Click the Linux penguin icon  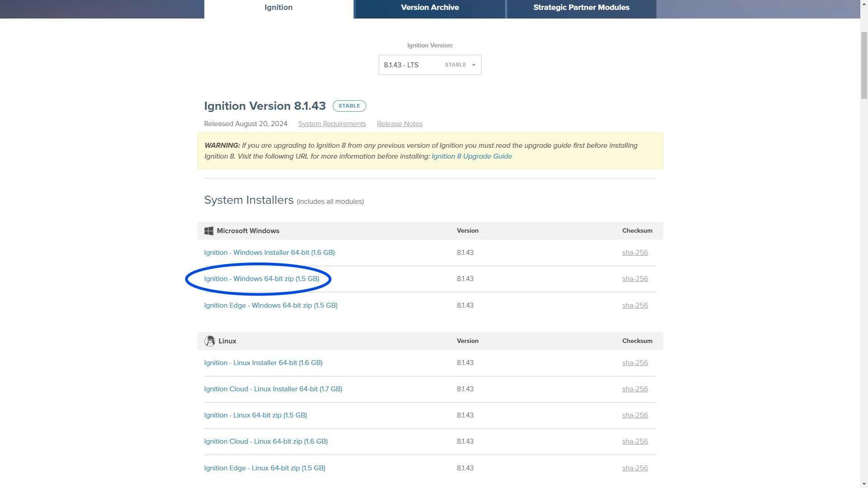(x=209, y=341)
